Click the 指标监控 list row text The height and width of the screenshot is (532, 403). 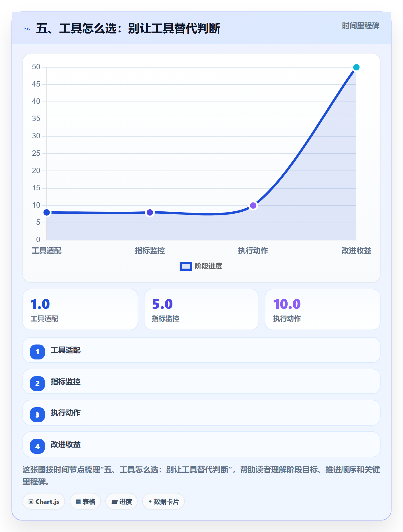point(66,382)
